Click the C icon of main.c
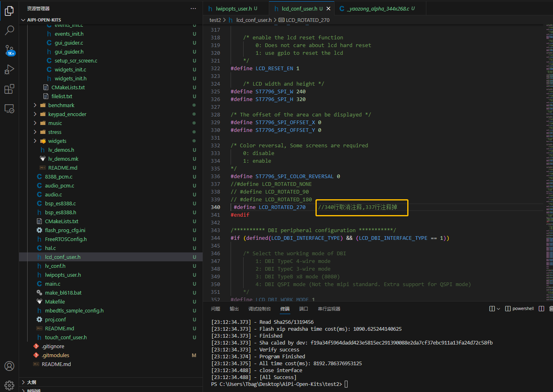The width and height of the screenshot is (553, 392). (39, 284)
